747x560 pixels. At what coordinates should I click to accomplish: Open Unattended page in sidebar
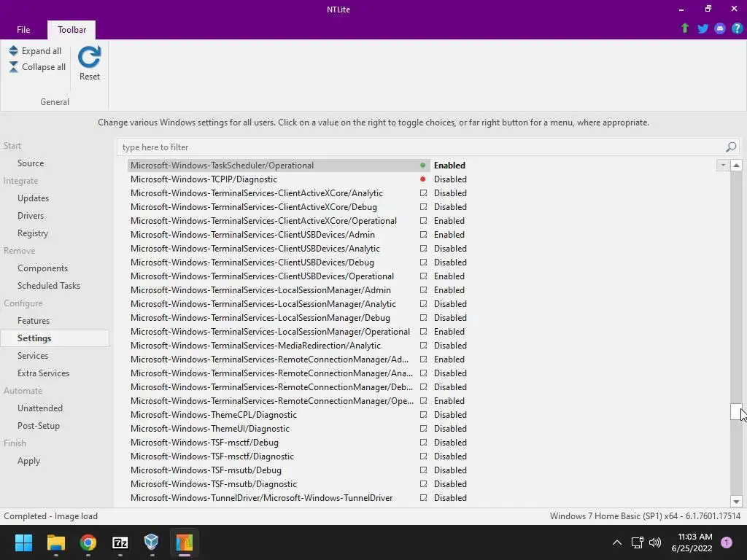(x=40, y=408)
